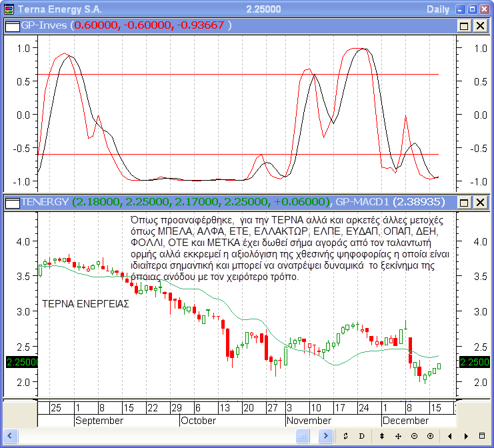
Task: Click the 'D' daily periodicity button
Action: 362,436
